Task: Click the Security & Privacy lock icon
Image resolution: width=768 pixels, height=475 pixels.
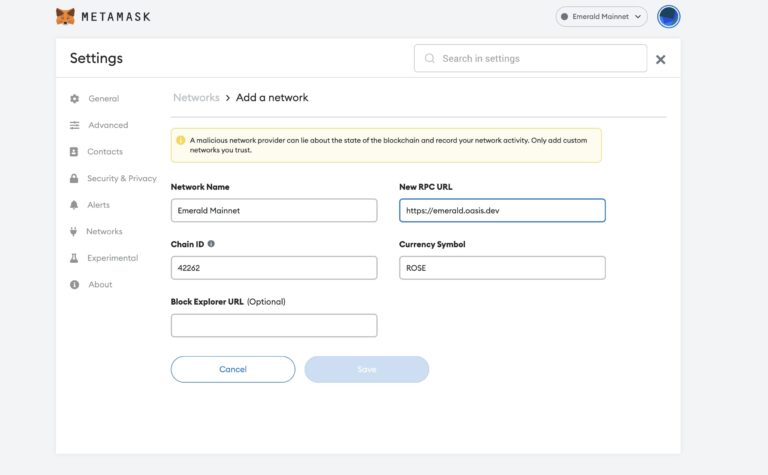Action: (x=74, y=178)
